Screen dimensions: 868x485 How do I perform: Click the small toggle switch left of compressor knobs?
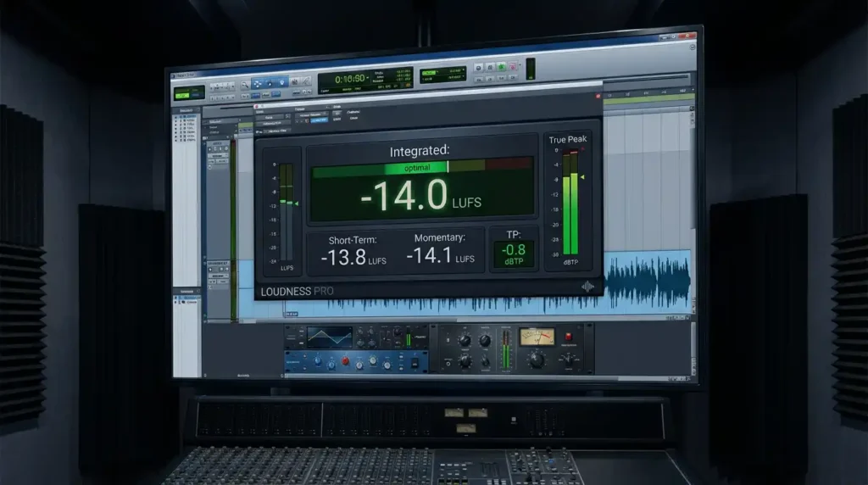448,340
